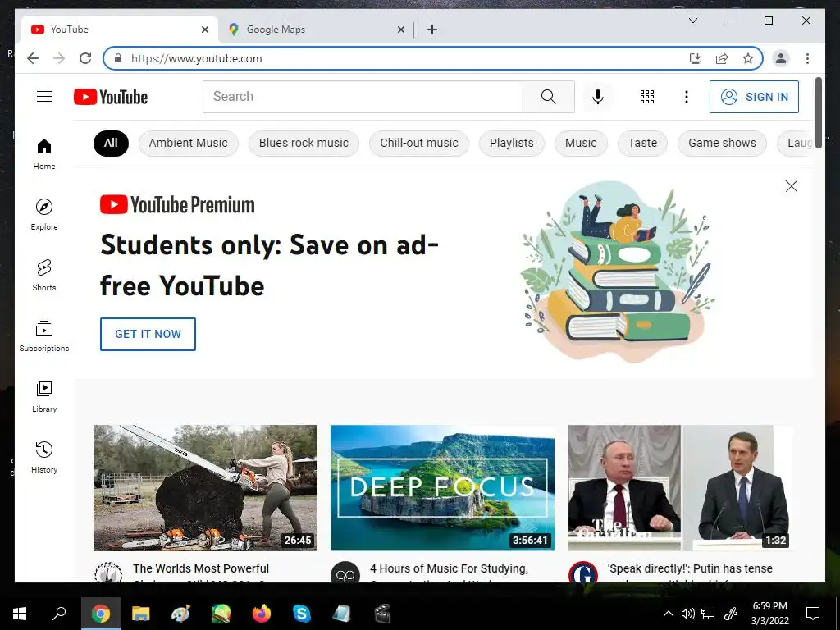Open the tab search dropdown arrow

pos(692,21)
